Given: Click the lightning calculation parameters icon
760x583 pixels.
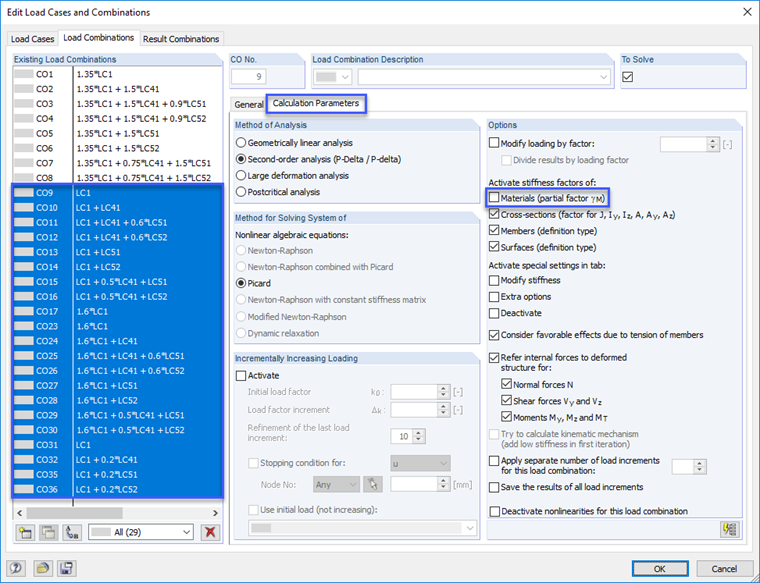Looking at the screenshot, I should pos(729,529).
